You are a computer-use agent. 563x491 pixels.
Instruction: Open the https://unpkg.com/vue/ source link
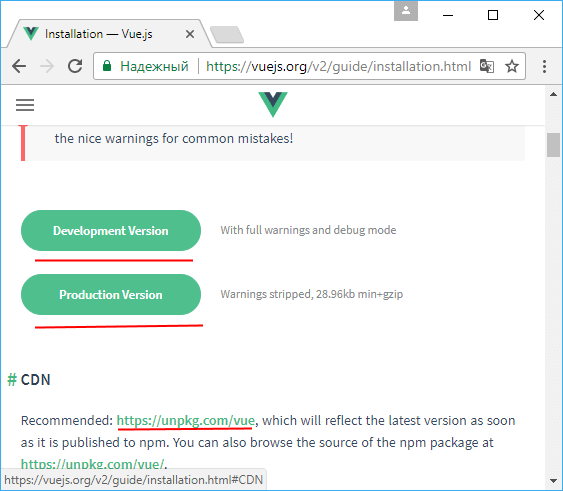92,464
